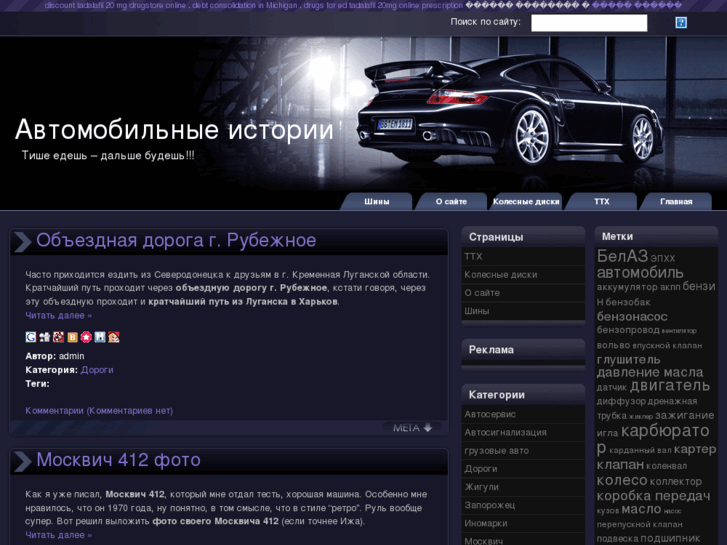Open post title Объездная дорога г. Рубежное
This screenshot has height=545, width=727.
176,240
